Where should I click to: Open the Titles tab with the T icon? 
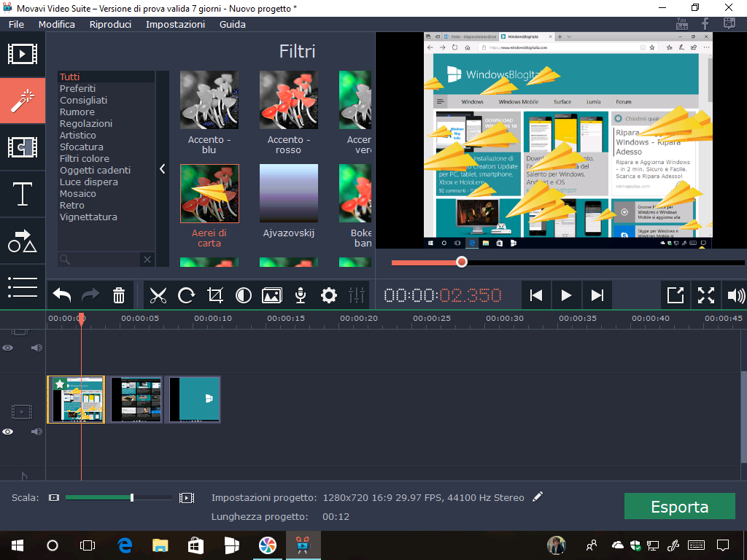click(23, 194)
